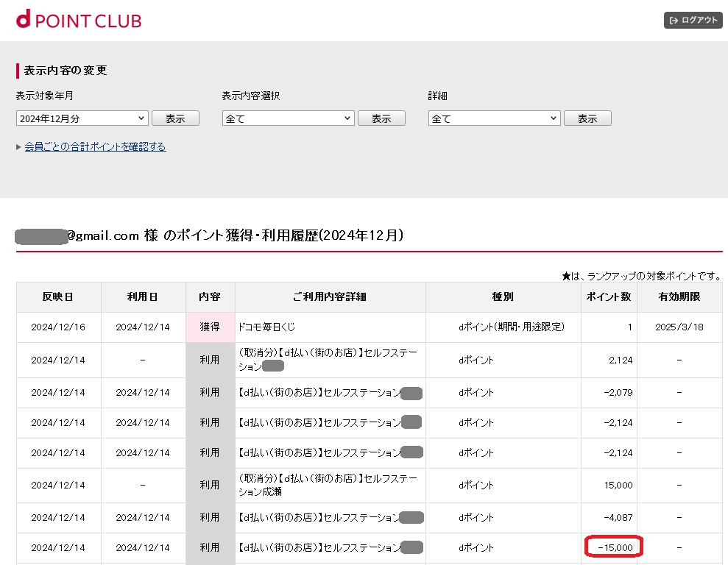This screenshot has height=565, width=728.
Task: Open the 詳細 dropdown set to 全て
Action: point(495,118)
